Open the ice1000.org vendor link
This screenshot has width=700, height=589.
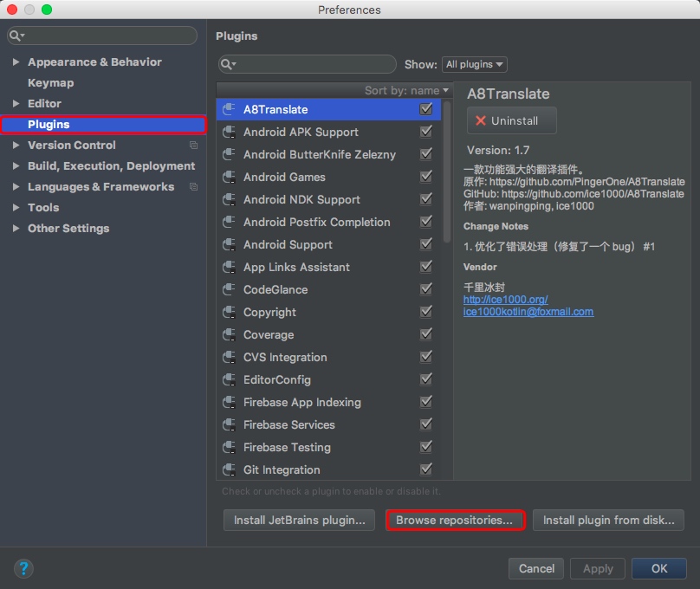(505, 300)
